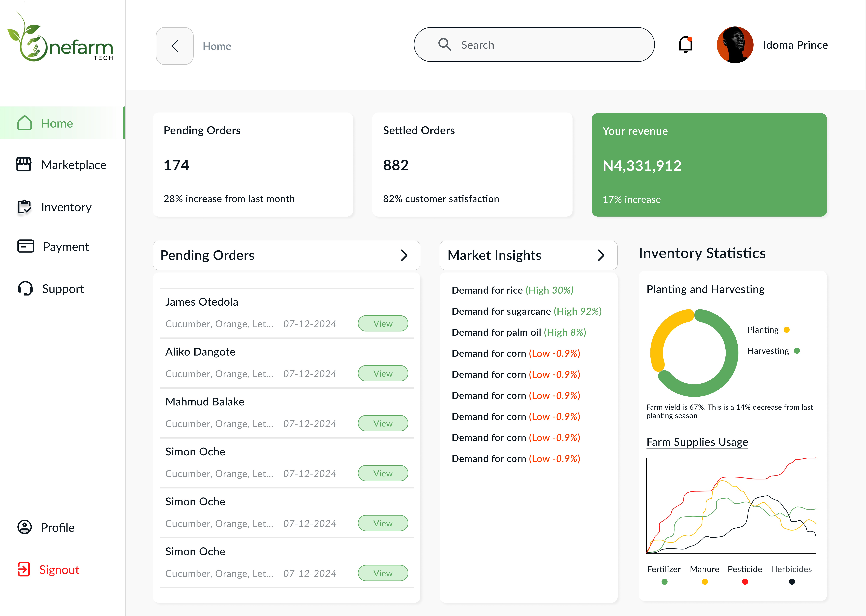The width and height of the screenshot is (866, 616).
Task: Click into the Search field
Action: (534, 44)
